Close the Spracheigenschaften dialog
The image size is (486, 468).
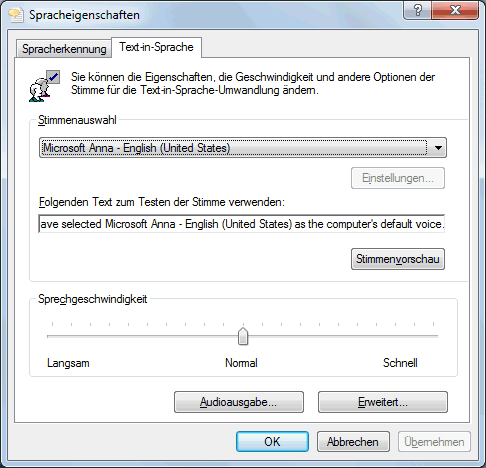(x=455, y=10)
